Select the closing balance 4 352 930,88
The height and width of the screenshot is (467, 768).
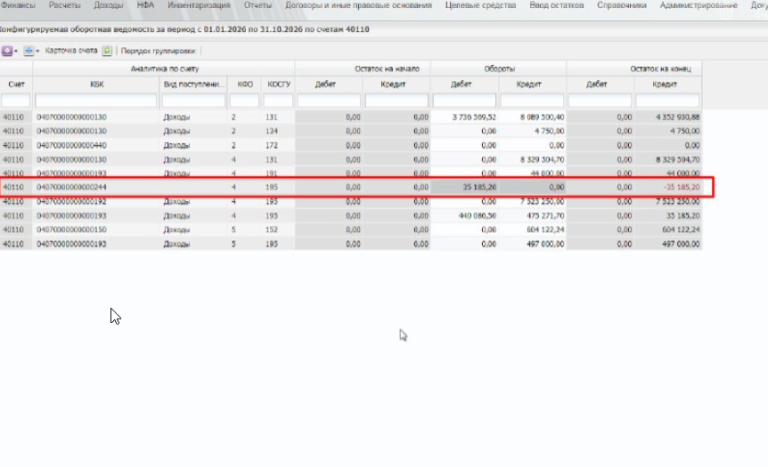678,117
